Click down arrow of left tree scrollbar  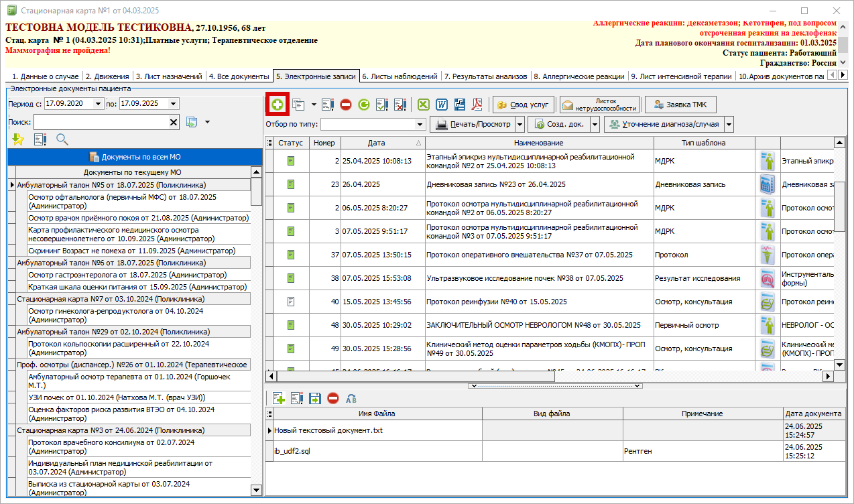pos(256,491)
